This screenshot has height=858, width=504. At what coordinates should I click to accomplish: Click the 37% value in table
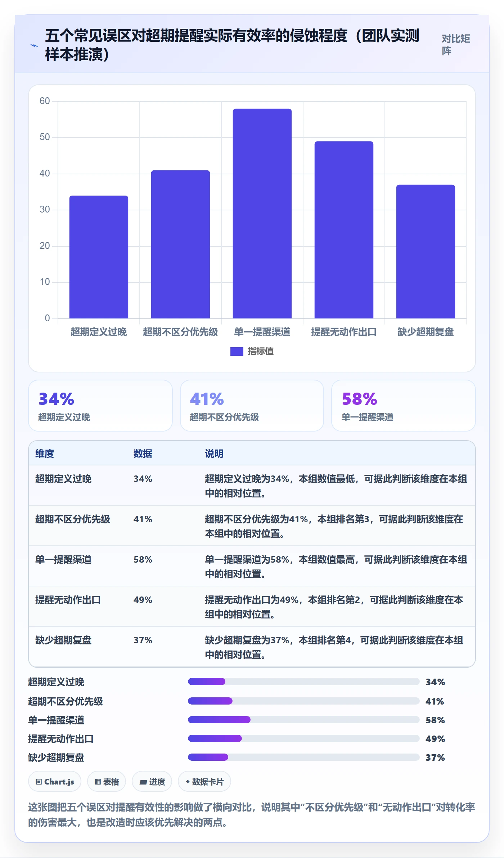[143, 640]
